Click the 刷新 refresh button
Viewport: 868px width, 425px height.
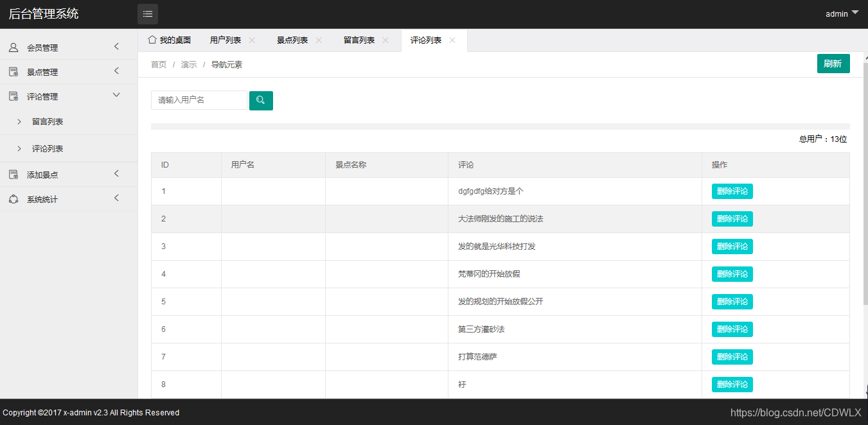tap(833, 64)
